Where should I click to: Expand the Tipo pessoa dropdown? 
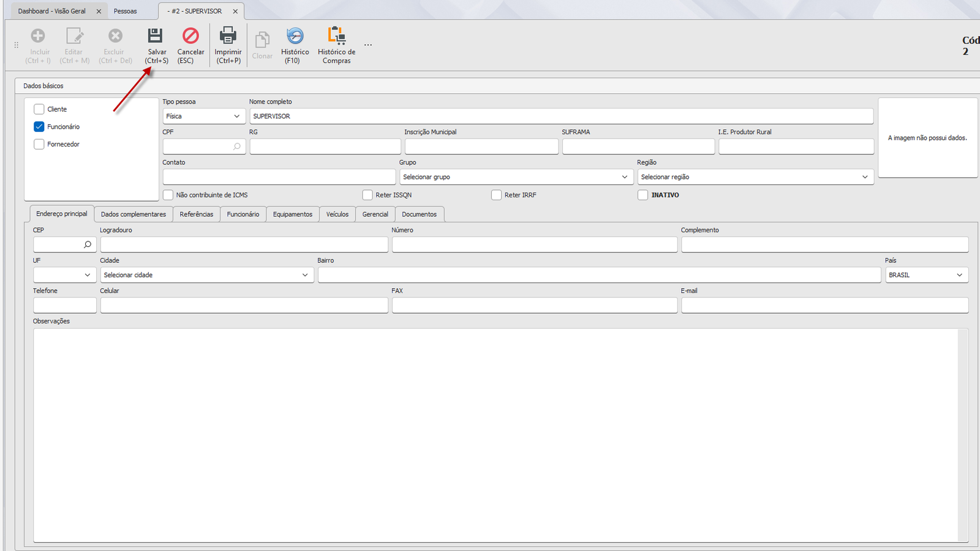tap(204, 116)
